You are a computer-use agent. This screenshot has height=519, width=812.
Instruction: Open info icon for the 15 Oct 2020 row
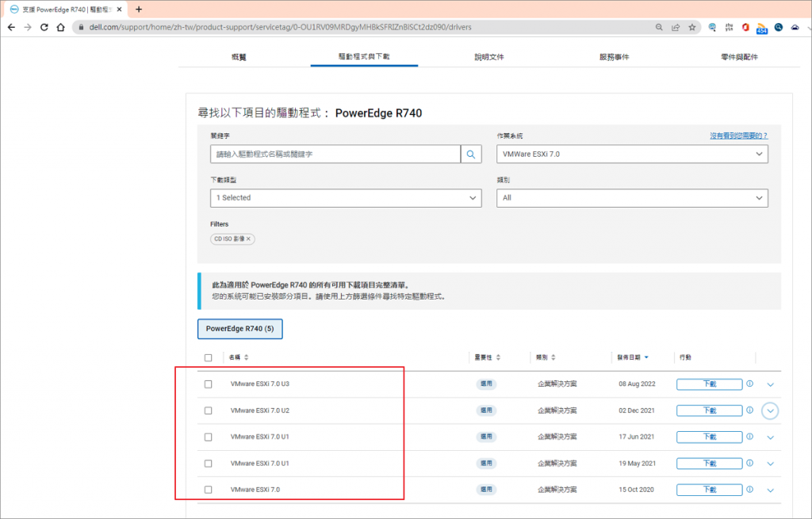749,490
